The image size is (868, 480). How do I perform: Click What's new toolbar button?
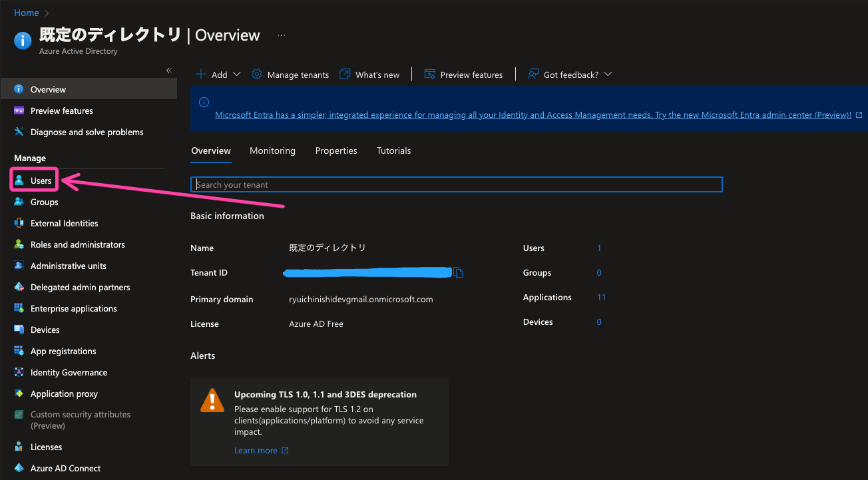[369, 75]
